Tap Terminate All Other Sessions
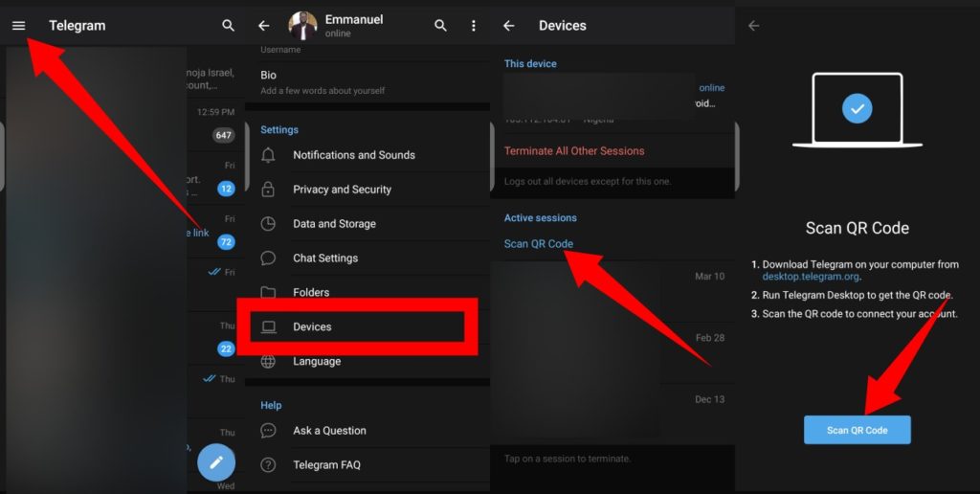 pyautogui.click(x=574, y=150)
